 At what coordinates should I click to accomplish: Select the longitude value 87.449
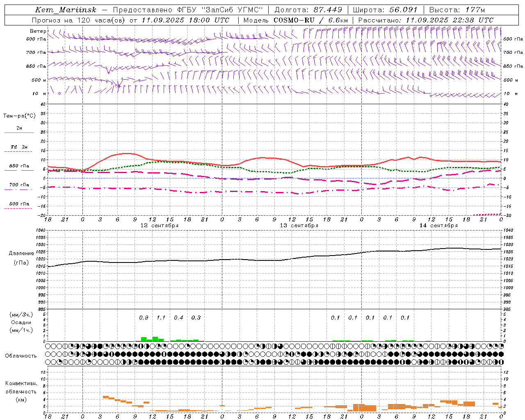(x=328, y=10)
